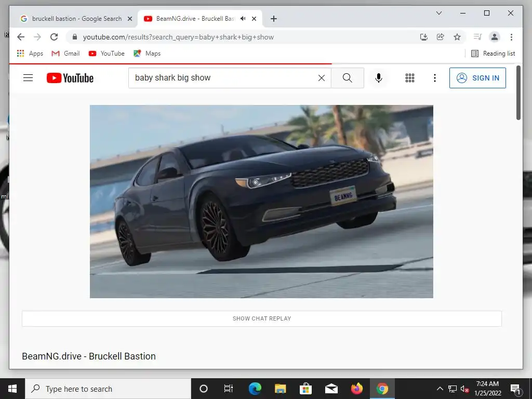The width and height of the screenshot is (532, 399).
Task: Click the page vertical scrollbar
Action: (518, 92)
